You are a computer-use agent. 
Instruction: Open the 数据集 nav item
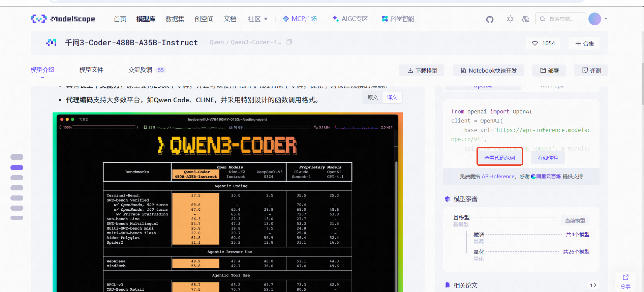click(175, 19)
